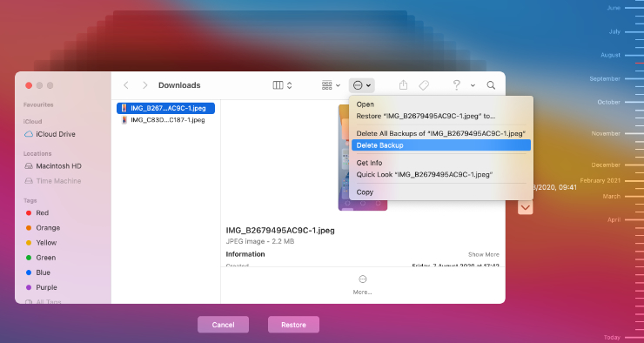Filter by the Blue tag
This screenshot has width=644, height=343.
(x=37, y=272)
